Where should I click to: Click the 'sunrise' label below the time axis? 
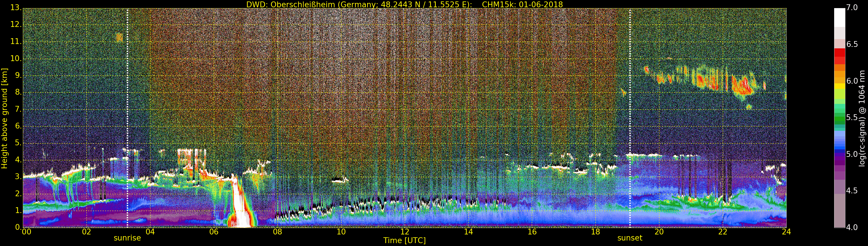pos(127,238)
